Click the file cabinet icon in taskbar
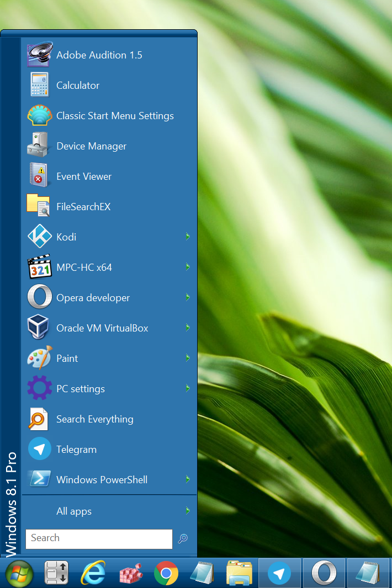 [x=56, y=573]
